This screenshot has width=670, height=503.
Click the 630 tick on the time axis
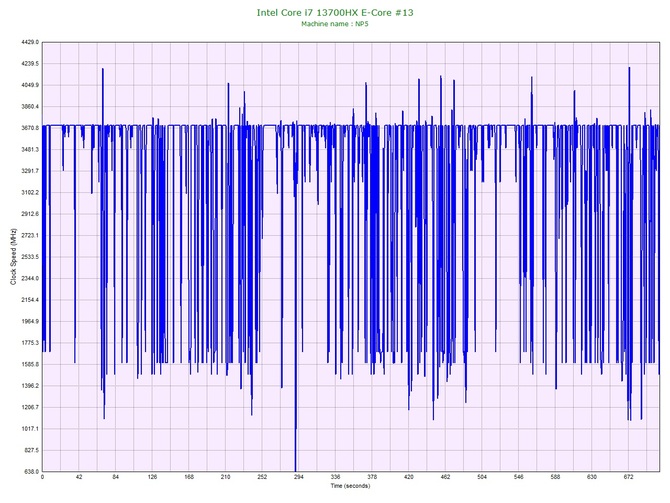592,477
